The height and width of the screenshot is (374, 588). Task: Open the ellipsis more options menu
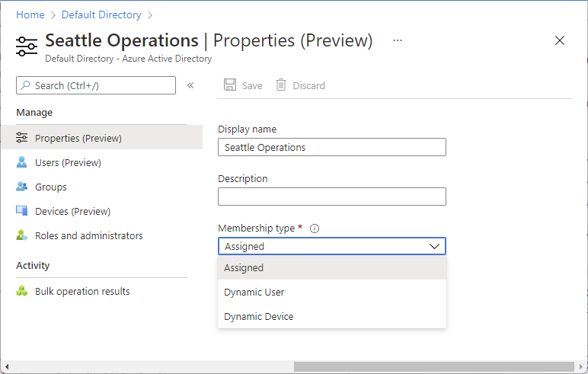(x=398, y=40)
